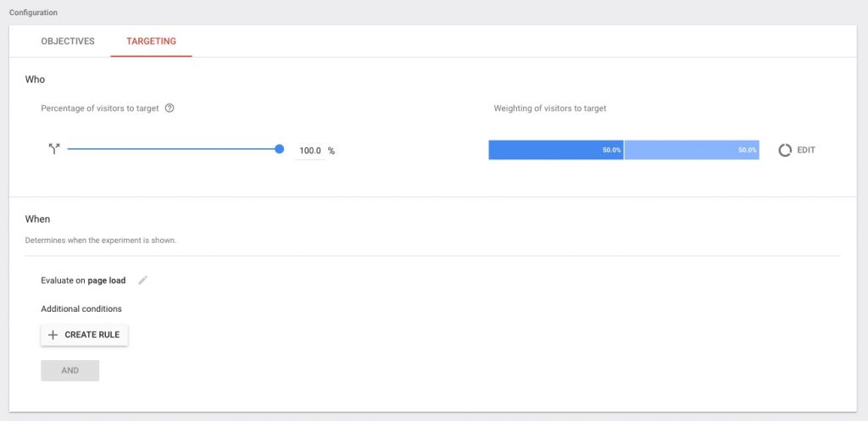Image resolution: width=868 pixels, height=421 pixels.
Task: Click the 'Evaluate on page load' text
Action: tap(83, 280)
